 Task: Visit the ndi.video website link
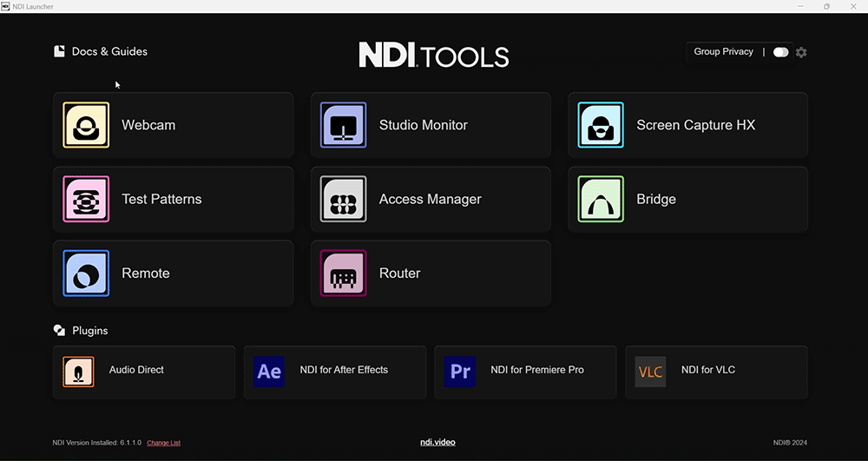point(437,442)
